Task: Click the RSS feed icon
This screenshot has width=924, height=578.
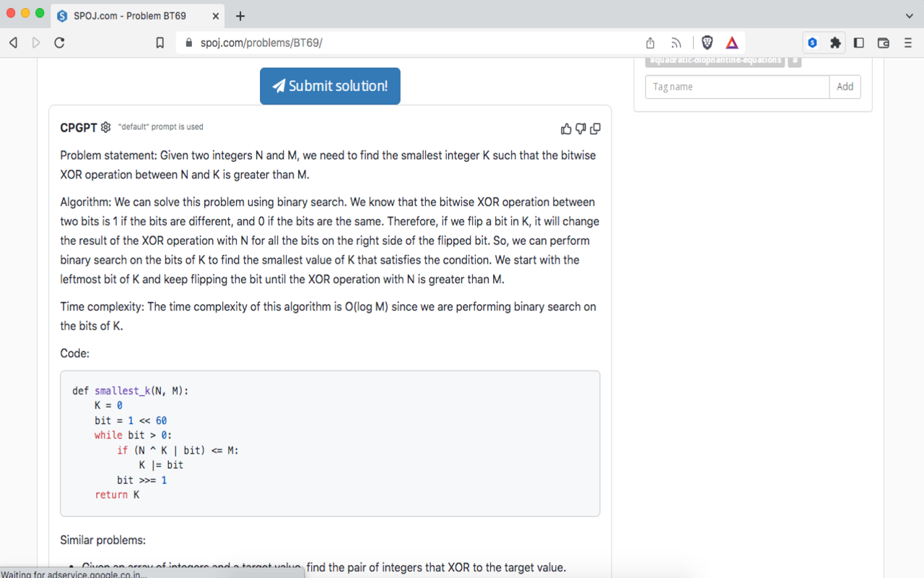Action: coord(675,43)
